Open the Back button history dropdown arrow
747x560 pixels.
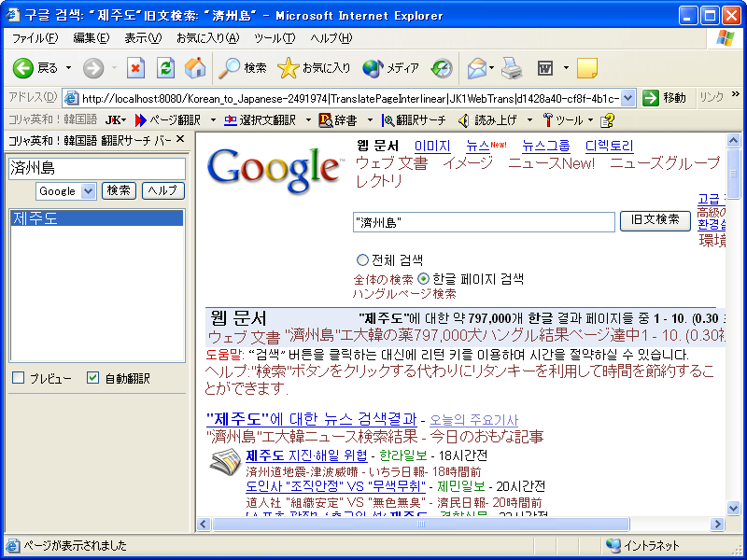point(68,68)
